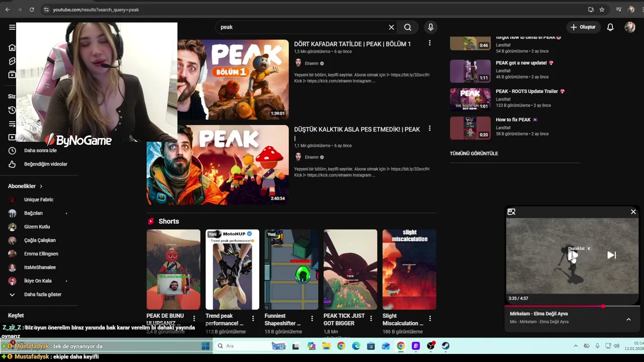Click TÜMÜNÜ GÖRÜNTÜLE link
This screenshot has height=362, width=644.
click(473, 153)
